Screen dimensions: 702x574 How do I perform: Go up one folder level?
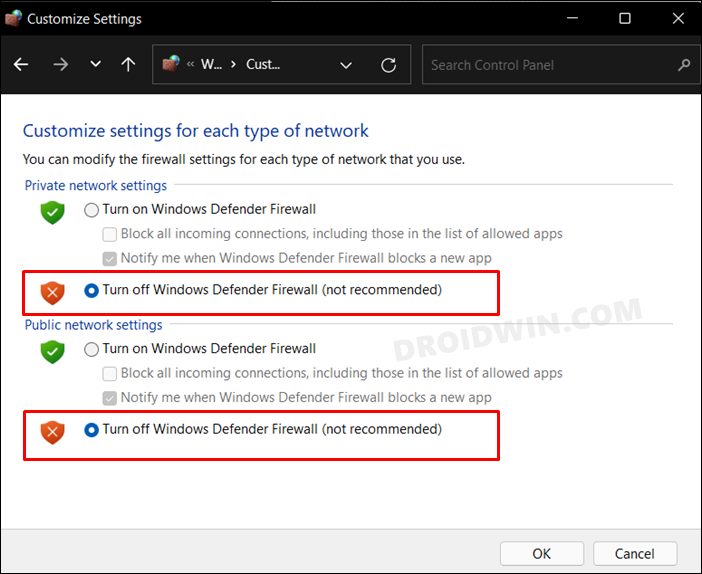(x=128, y=64)
